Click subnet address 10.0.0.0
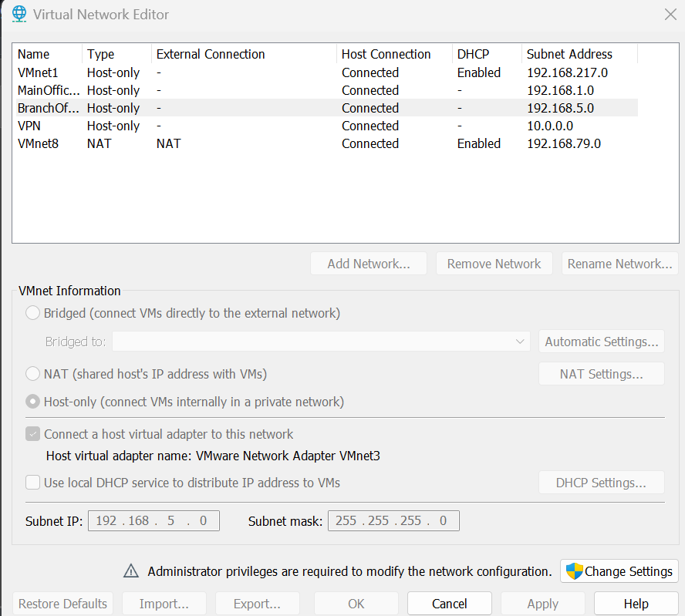Screen dimensions: 685x616 pyautogui.click(x=550, y=126)
